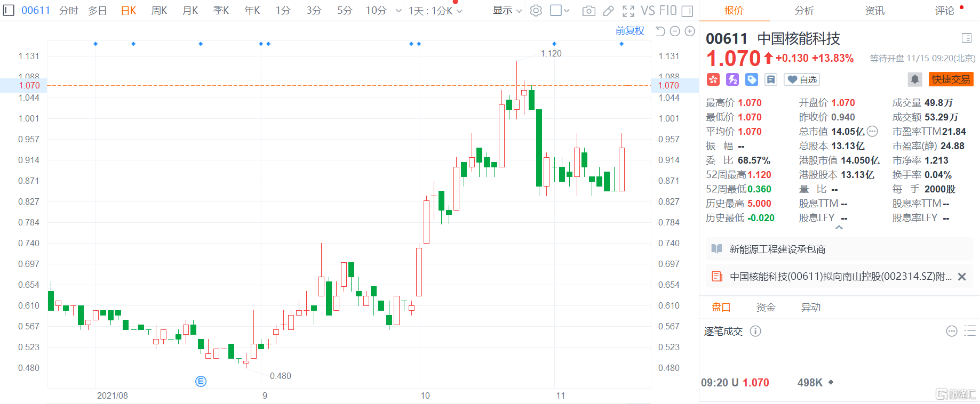The height and width of the screenshot is (404, 980).
Task: Collapse the quote details chevron
Action: [x=839, y=228]
